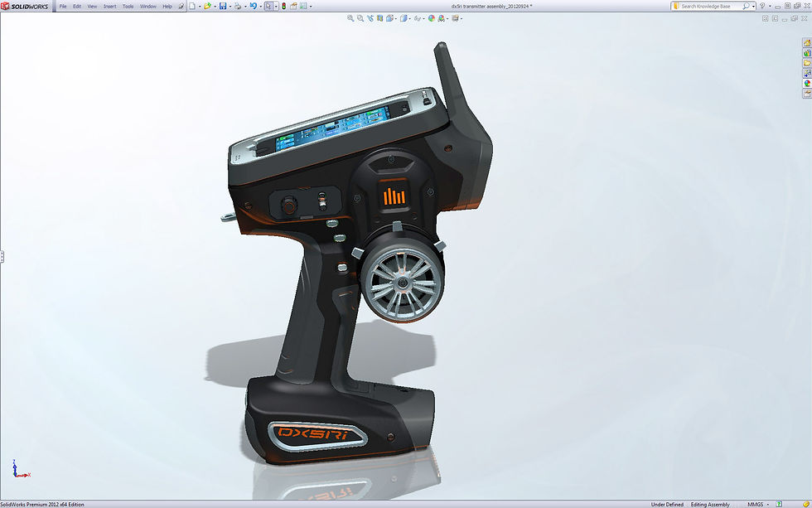Expand the New document dropdown arrow
Screen dimensions: 812x508
(x=200, y=6)
